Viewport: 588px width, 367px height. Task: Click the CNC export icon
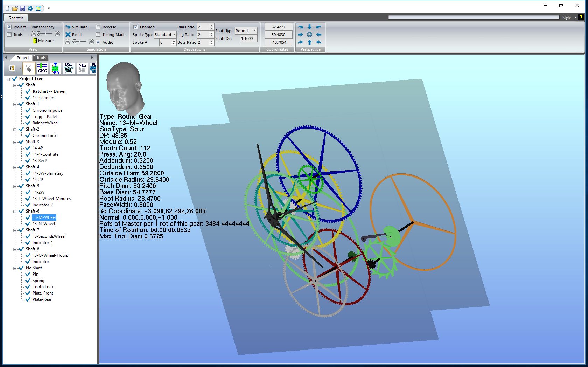pos(42,68)
